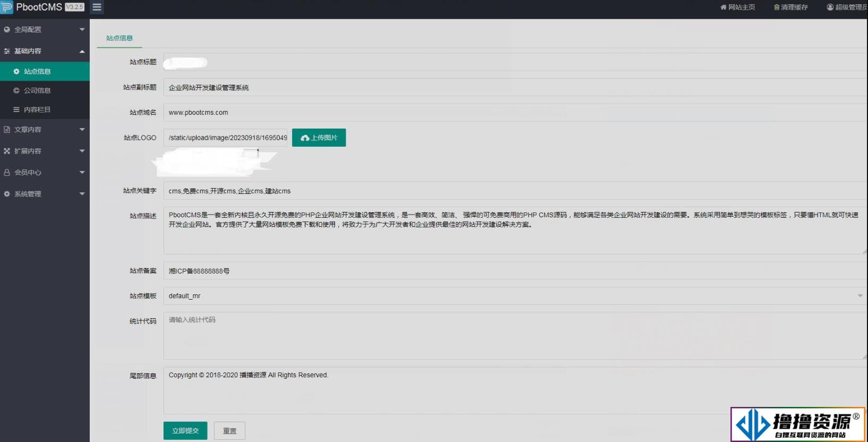The height and width of the screenshot is (442, 868).
Task: Click the 全局配置 globe icon
Action: (7, 30)
